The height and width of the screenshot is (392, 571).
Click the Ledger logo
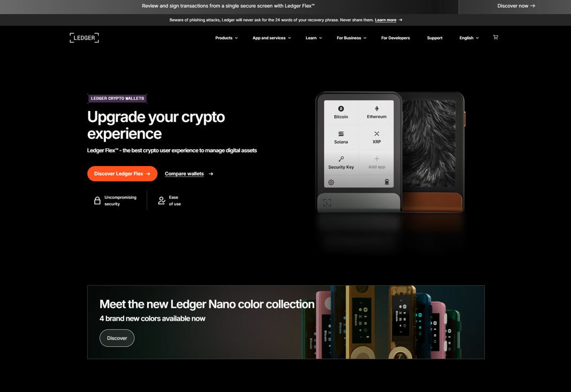click(84, 37)
